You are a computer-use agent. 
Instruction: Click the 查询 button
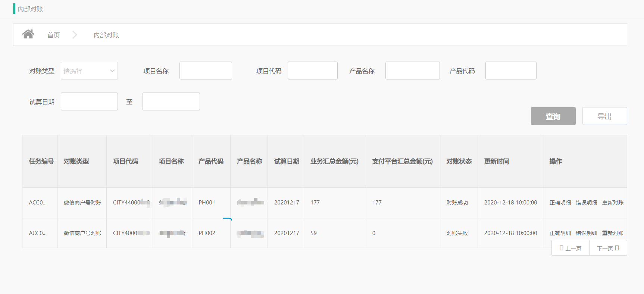pyautogui.click(x=553, y=116)
